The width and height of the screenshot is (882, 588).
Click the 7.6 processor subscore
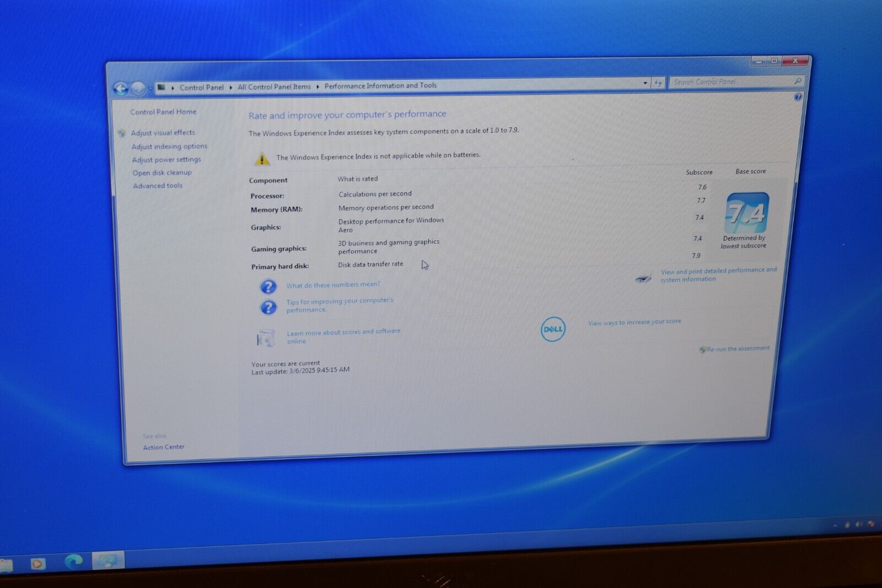(702, 187)
